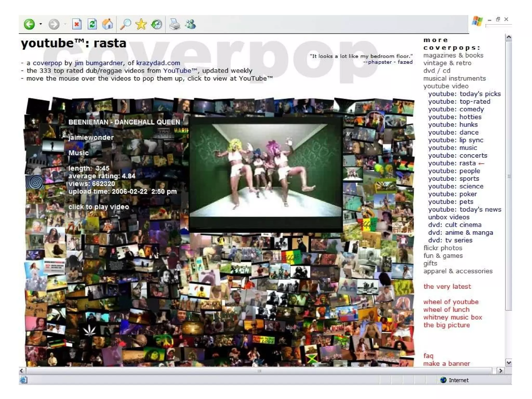Print the page using printer icon
Viewport: 532px width, 399px height.
pos(175,25)
